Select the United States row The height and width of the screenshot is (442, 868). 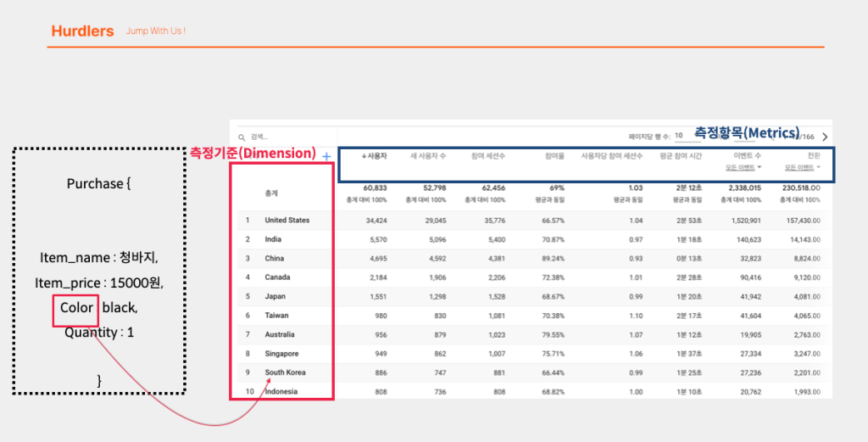[529, 221]
